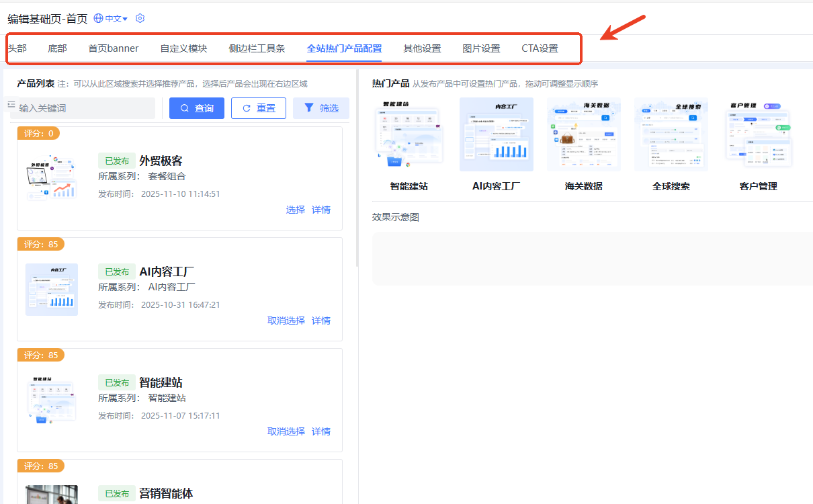The height and width of the screenshot is (504, 813).
Task: Switch to the 首页banner tab
Action: (x=114, y=48)
